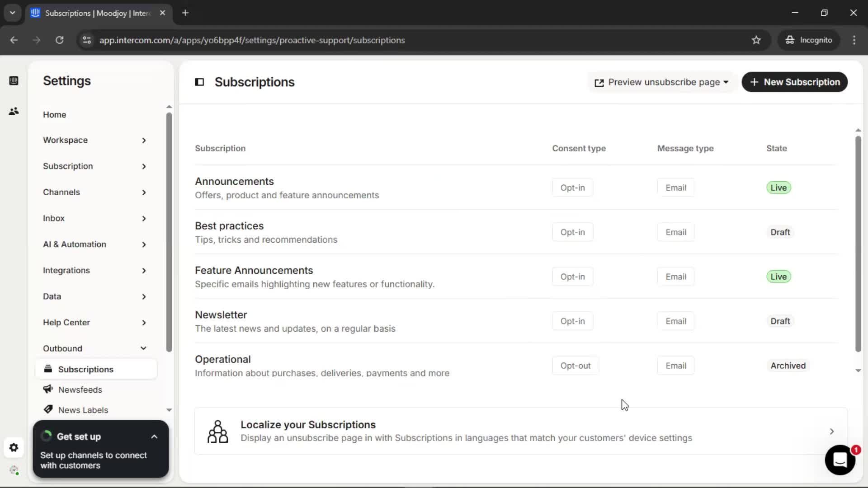The width and height of the screenshot is (868, 488).
Task: Open the Feature Announcements subscription
Action: coord(254,270)
